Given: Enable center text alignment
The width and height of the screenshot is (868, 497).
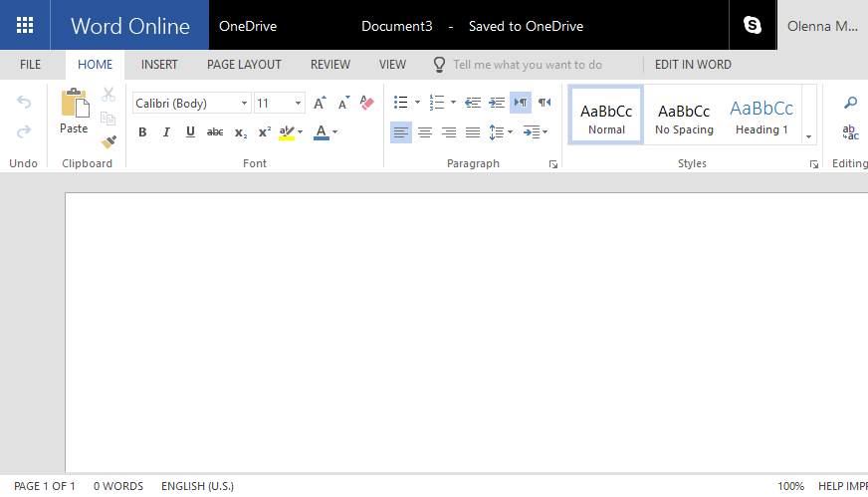Looking at the screenshot, I should [425, 132].
